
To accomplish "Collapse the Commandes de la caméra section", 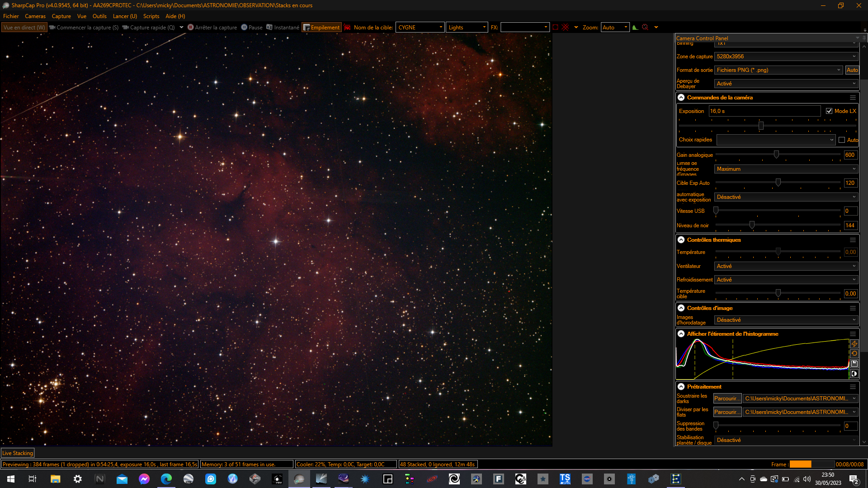I will point(681,98).
